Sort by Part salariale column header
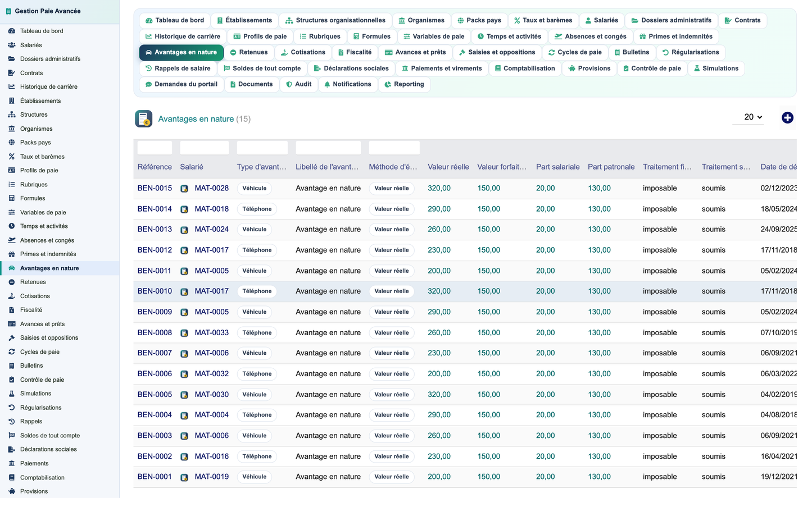Screen dimensions: 812x507 pyautogui.click(x=558, y=167)
